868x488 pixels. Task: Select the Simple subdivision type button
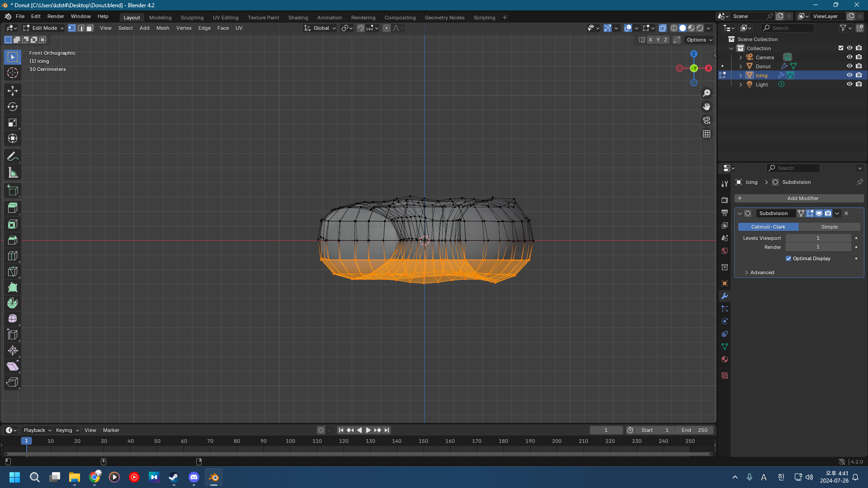pos(829,227)
